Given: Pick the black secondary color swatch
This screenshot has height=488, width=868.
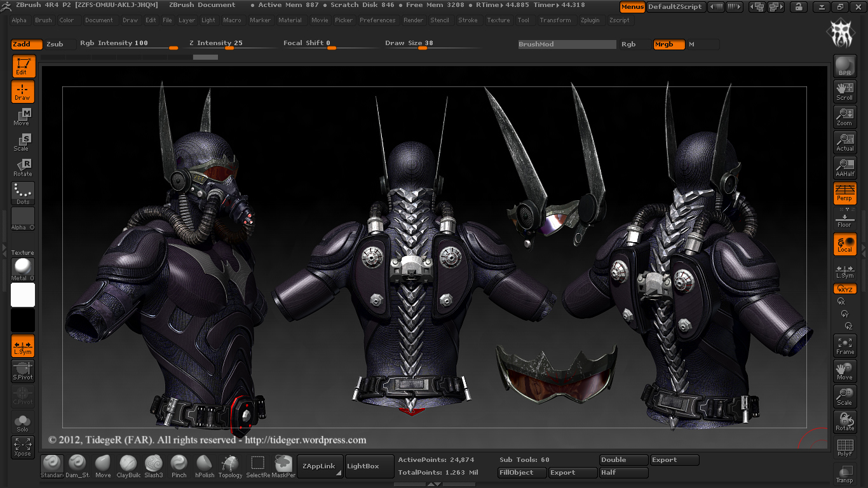Looking at the screenshot, I should [23, 320].
